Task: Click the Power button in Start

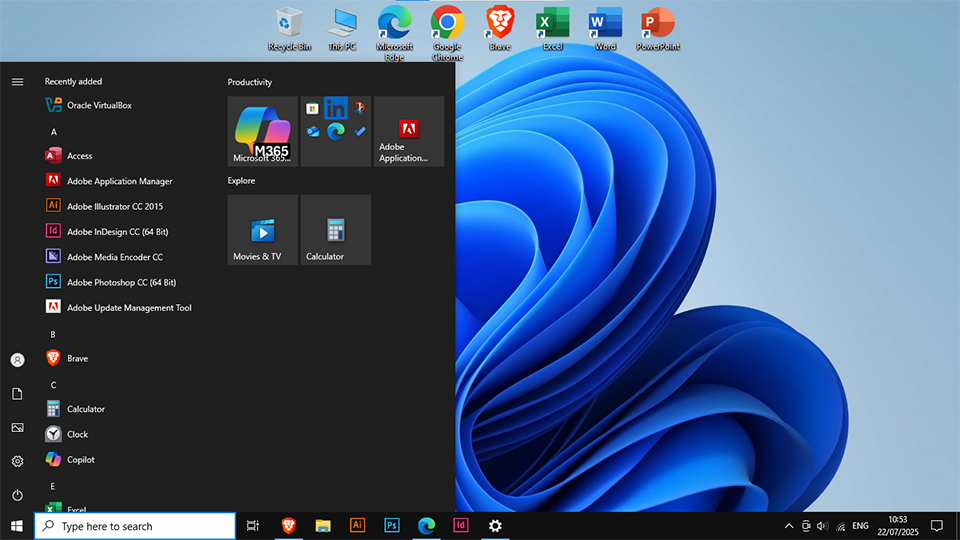Action: pyautogui.click(x=17, y=495)
